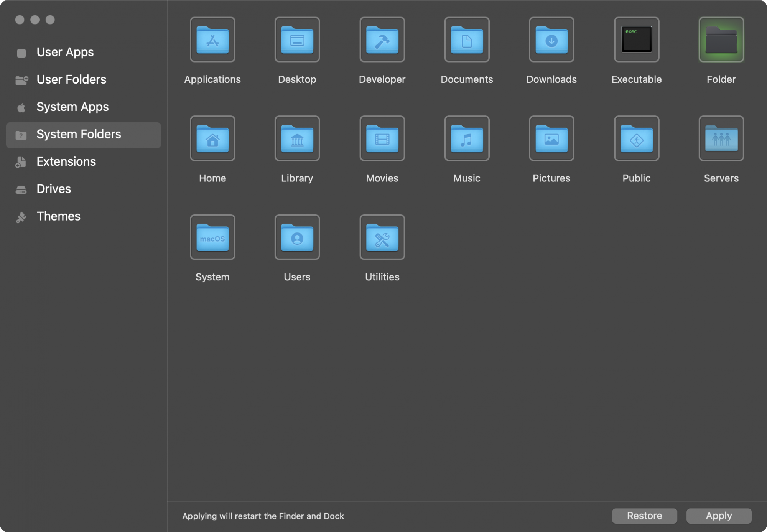The height and width of the screenshot is (532, 767).
Task: Select the Servers folder icon
Action: coord(721,138)
